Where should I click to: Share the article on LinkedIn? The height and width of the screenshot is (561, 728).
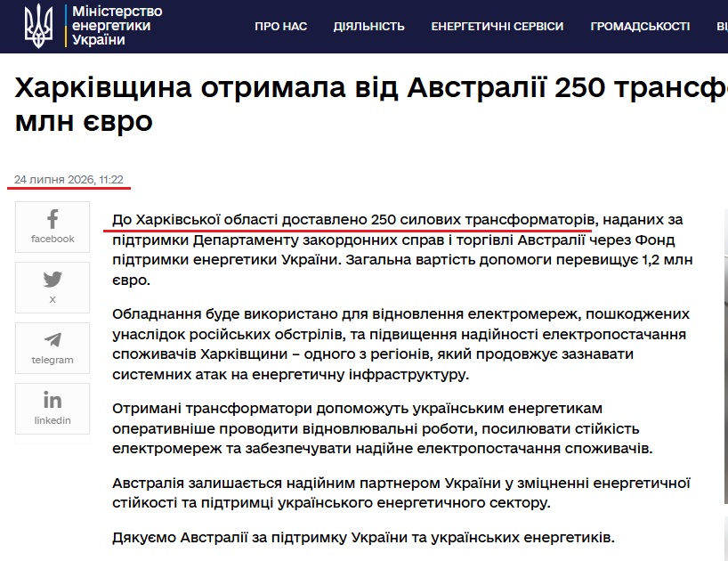53,409
